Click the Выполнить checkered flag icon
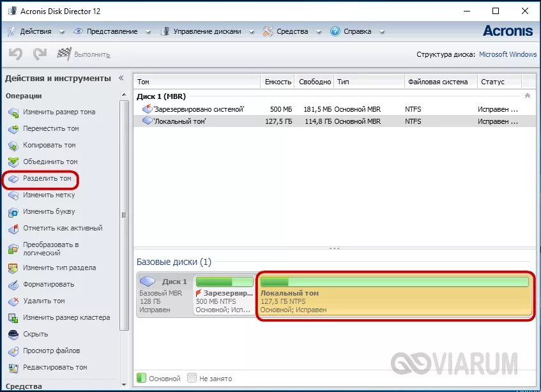541x392 pixels. [64, 54]
